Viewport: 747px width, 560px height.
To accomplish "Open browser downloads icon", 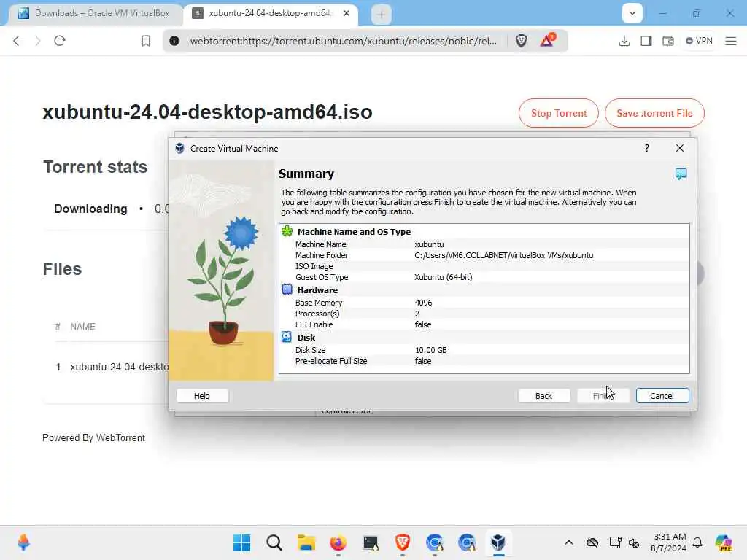I will click(x=624, y=41).
